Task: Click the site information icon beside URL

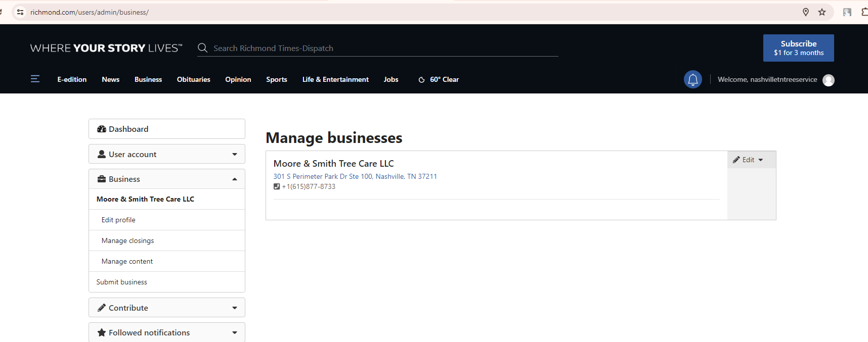Action: pyautogui.click(x=20, y=12)
